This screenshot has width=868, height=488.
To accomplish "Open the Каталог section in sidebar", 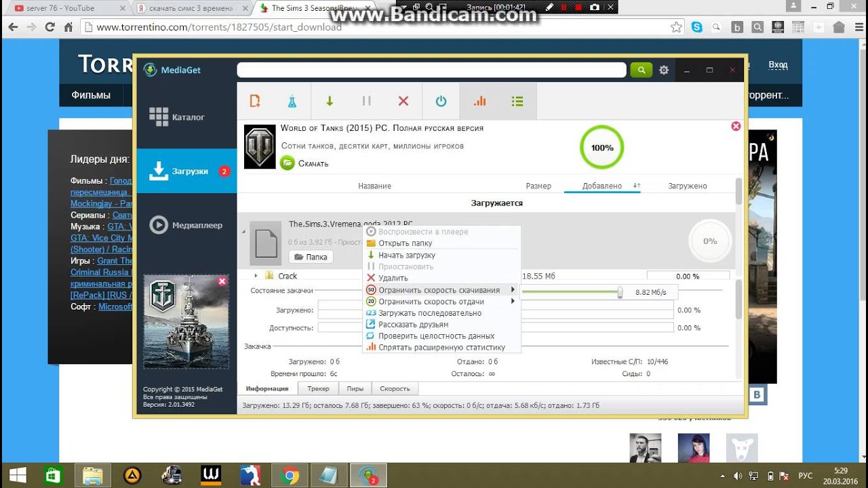I will click(186, 117).
